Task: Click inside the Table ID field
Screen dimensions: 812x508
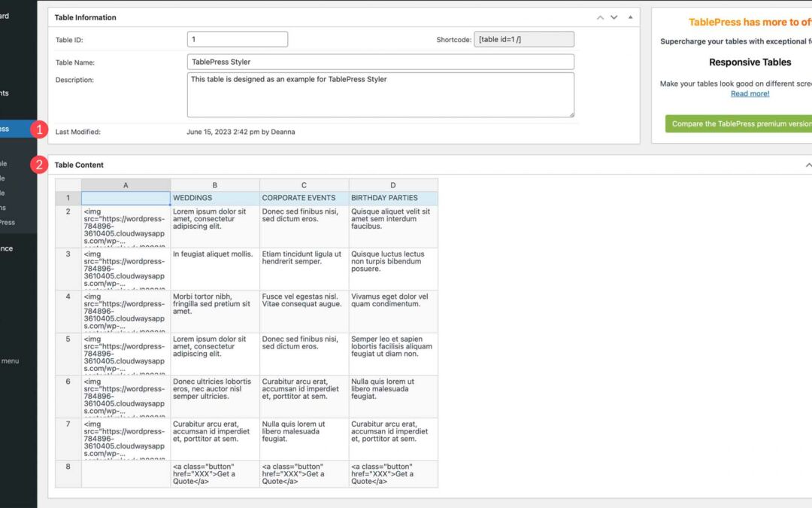Action: coord(237,39)
